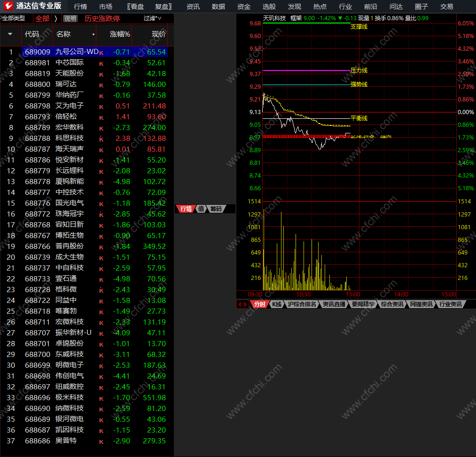Click the 天玑科技 chart title

(274, 18)
